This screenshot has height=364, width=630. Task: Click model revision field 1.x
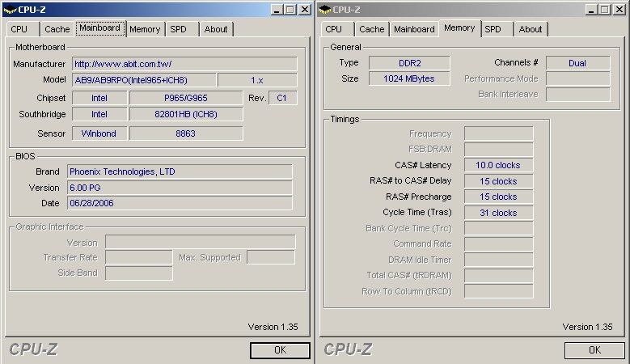point(257,80)
